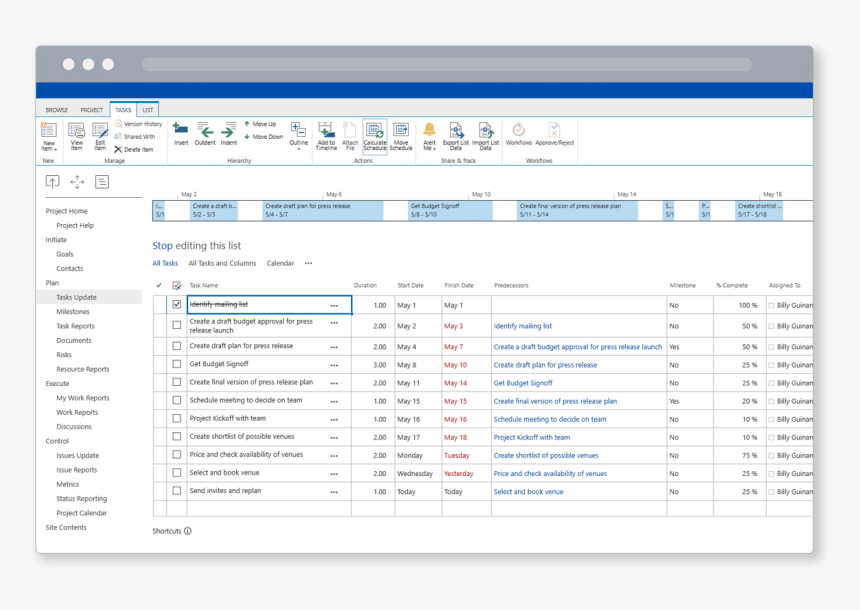Click the move arrows icon above sidebar

tap(77, 182)
